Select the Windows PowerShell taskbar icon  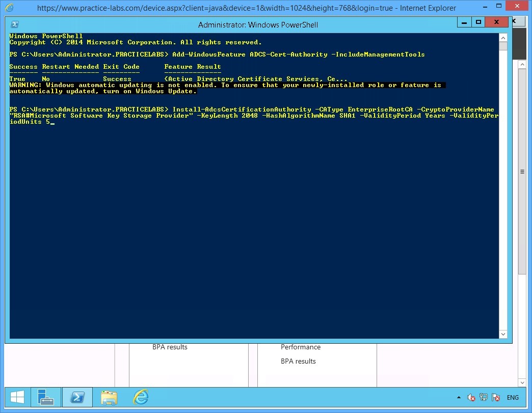coord(77,397)
